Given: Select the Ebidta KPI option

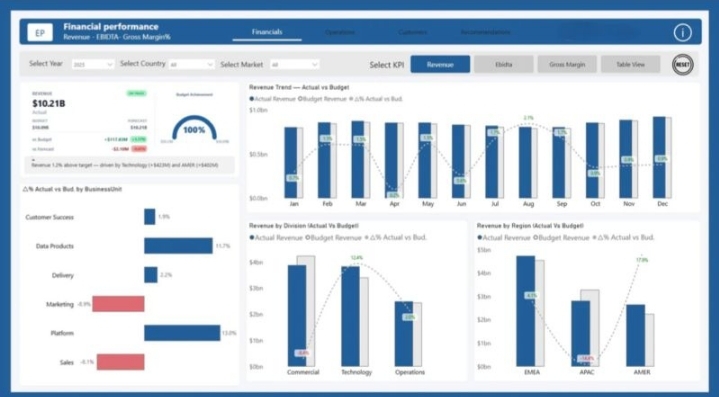Looking at the screenshot, I should (x=503, y=65).
